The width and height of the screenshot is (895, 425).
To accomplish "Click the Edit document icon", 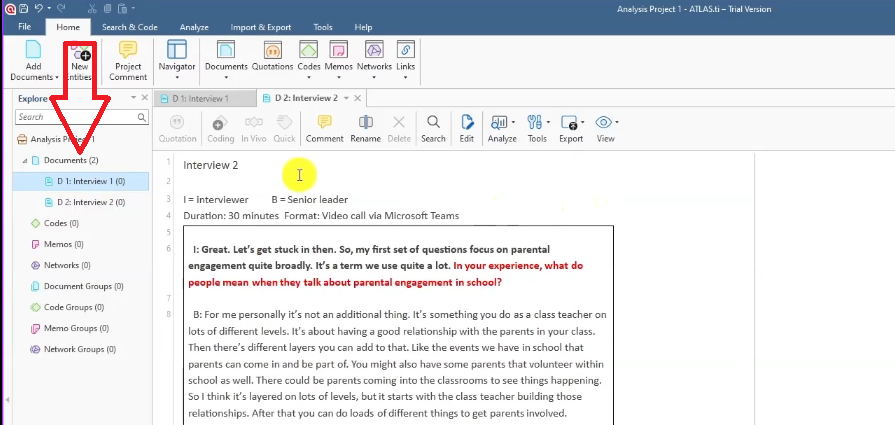I will (x=466, y=123).
